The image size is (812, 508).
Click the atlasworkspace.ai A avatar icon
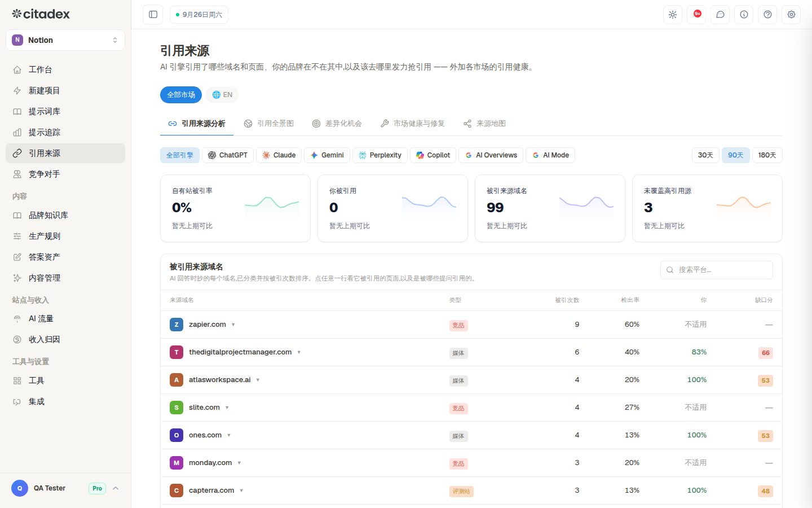(176, 380)
